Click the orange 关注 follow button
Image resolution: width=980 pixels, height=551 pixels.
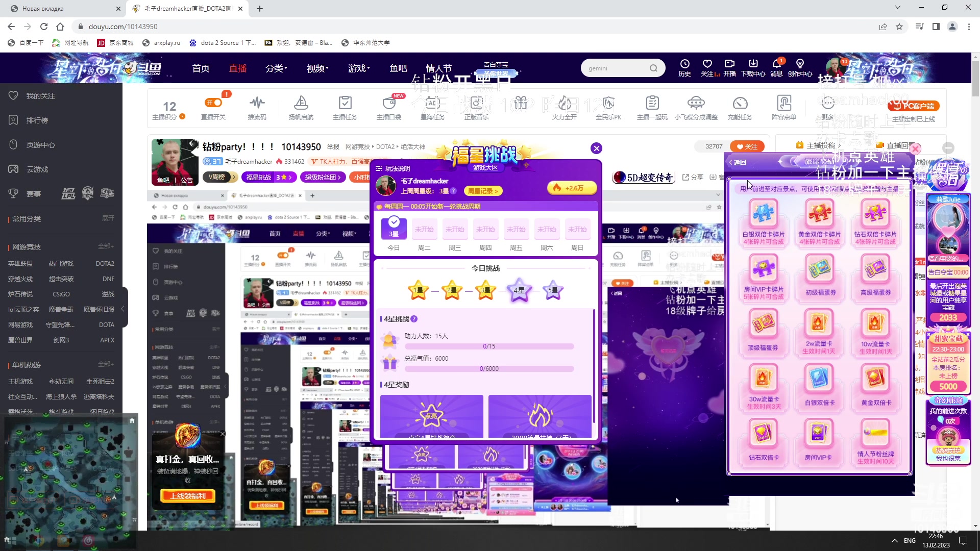[746, 146]
